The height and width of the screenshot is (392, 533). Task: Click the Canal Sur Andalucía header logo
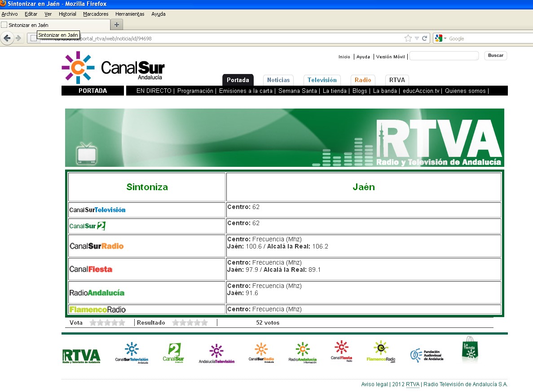tap(113, 68)
